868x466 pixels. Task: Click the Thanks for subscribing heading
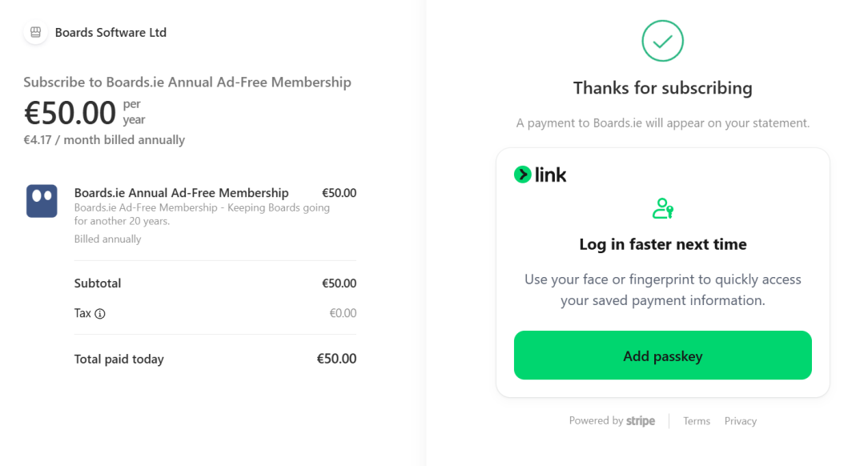[663, 88]
